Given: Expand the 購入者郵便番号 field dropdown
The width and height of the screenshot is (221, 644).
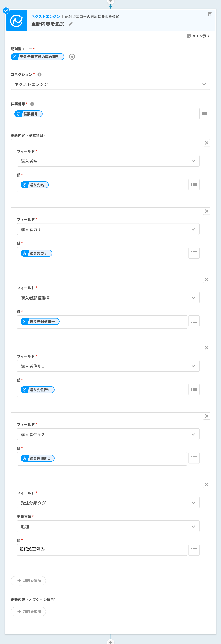Looking at the screenshot, I should click(x=108, y=298).
